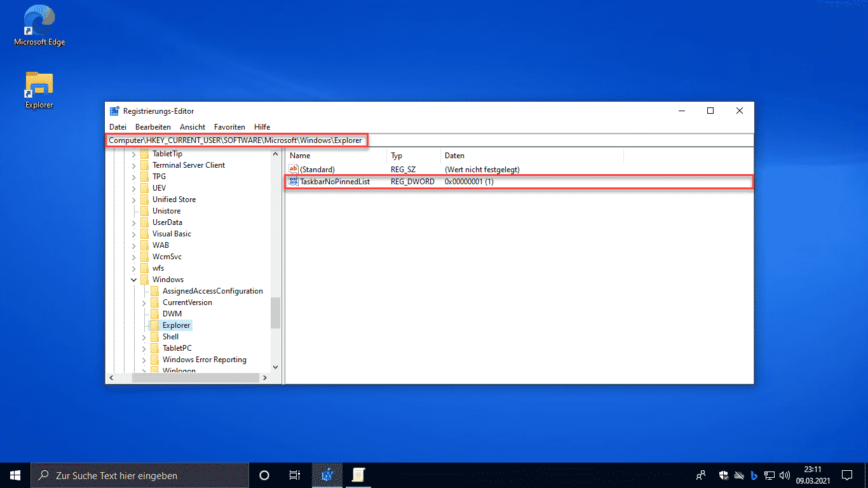Screen dimensions: 868x488
Task: Expand the WAB key
Action: tap(133, 245)
